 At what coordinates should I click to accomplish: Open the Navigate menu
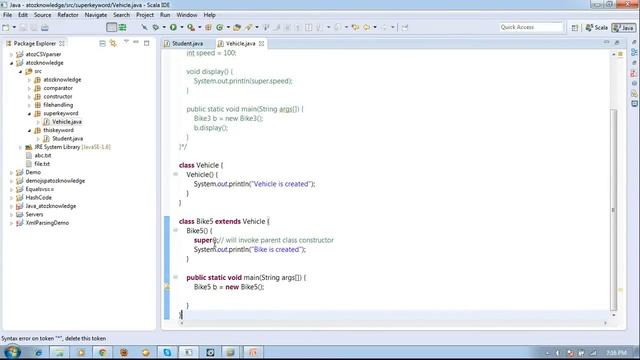(96, 15)
